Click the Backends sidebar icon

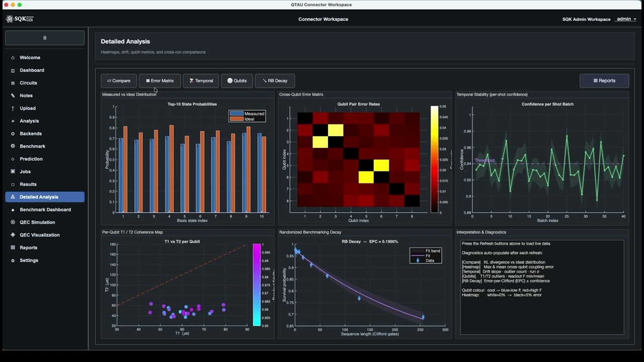[x=13, y=134]
